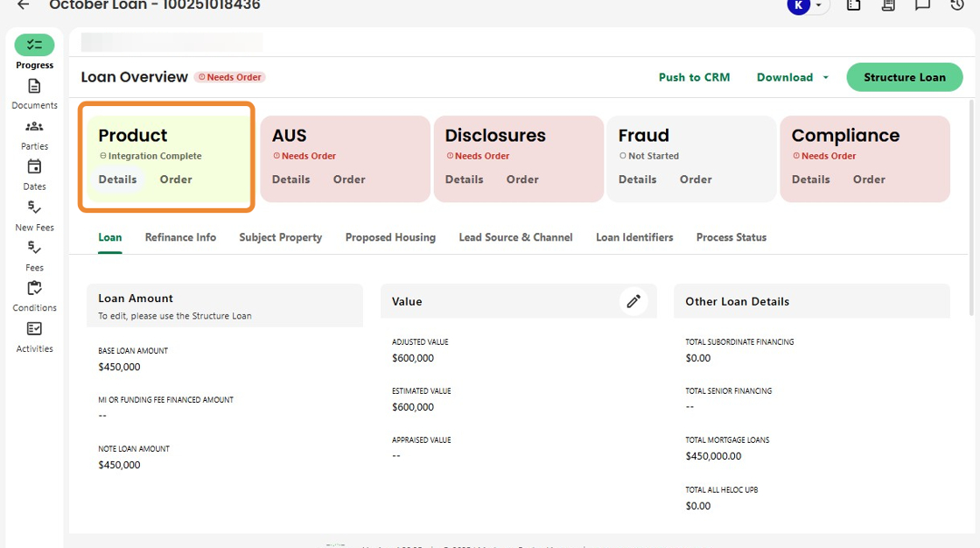Click the Structure Loan button
The height and width of the screenshot is (548, 980).
904,77
